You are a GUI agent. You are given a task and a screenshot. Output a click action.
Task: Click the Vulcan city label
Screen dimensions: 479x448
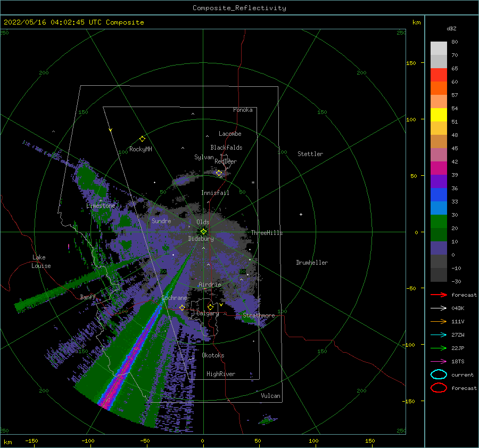tap(271, 396)
